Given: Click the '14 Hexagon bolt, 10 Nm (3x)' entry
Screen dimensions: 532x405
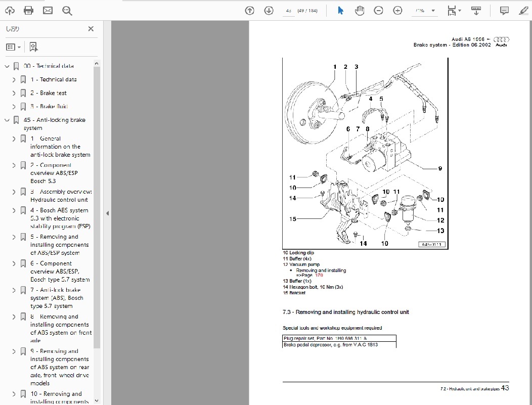Looking at the screenshot, I should coord(313,287).
